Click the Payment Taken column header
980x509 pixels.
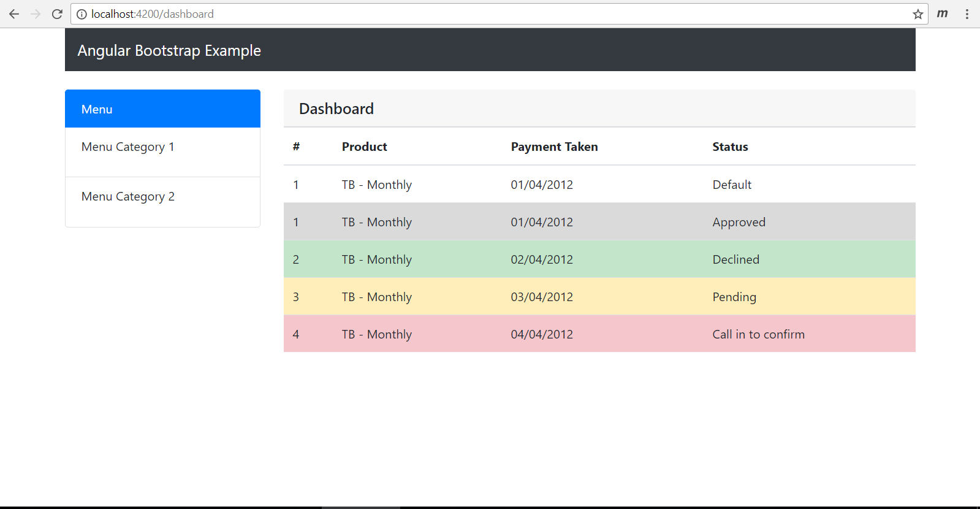tap(555, 147)
